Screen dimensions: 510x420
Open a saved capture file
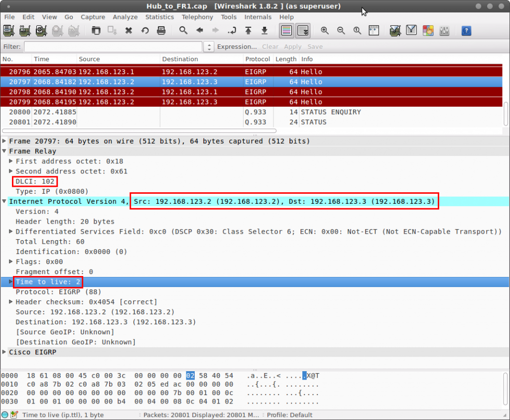tap(95, 31)
